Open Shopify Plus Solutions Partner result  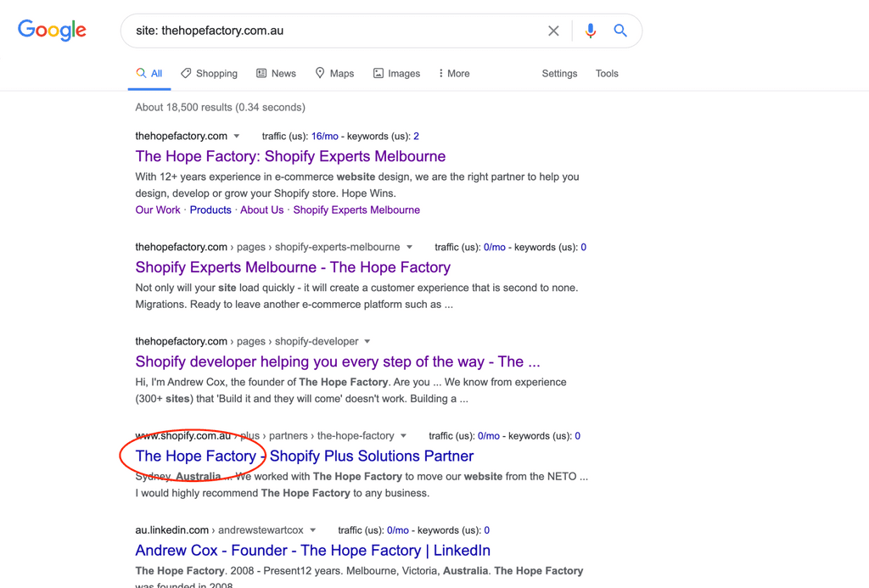pos(305,456)
